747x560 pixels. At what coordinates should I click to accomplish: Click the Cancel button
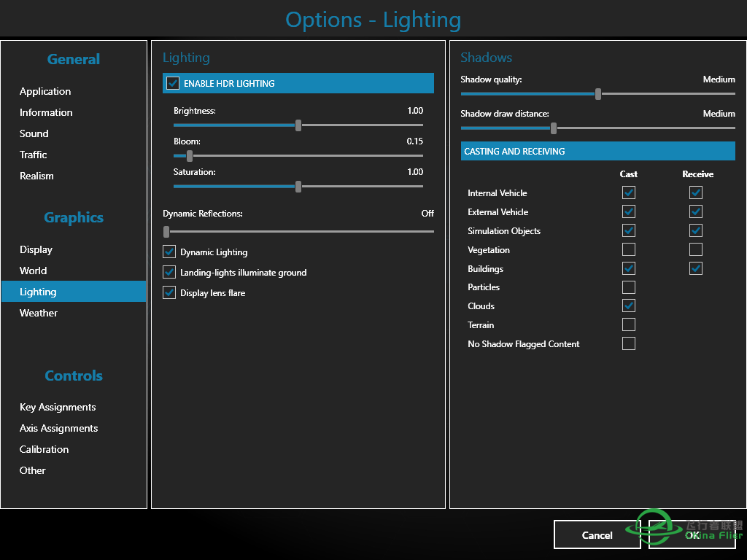(x=597, y=534)
